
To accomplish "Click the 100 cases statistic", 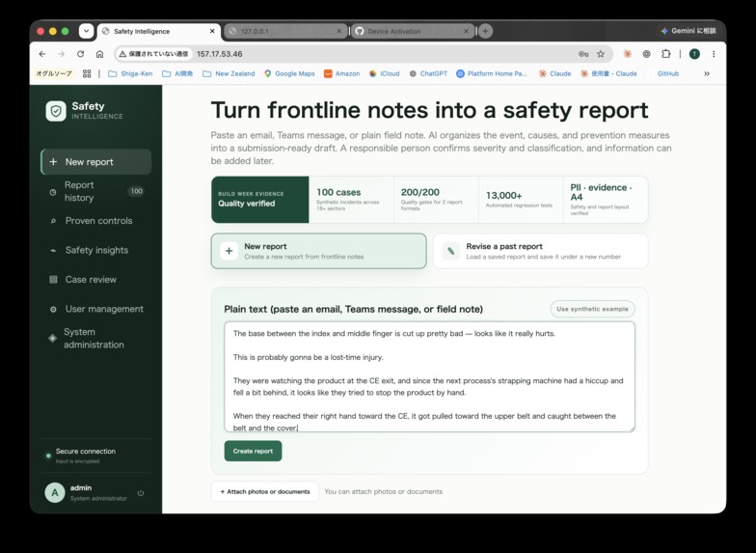I will pos(351,200).
